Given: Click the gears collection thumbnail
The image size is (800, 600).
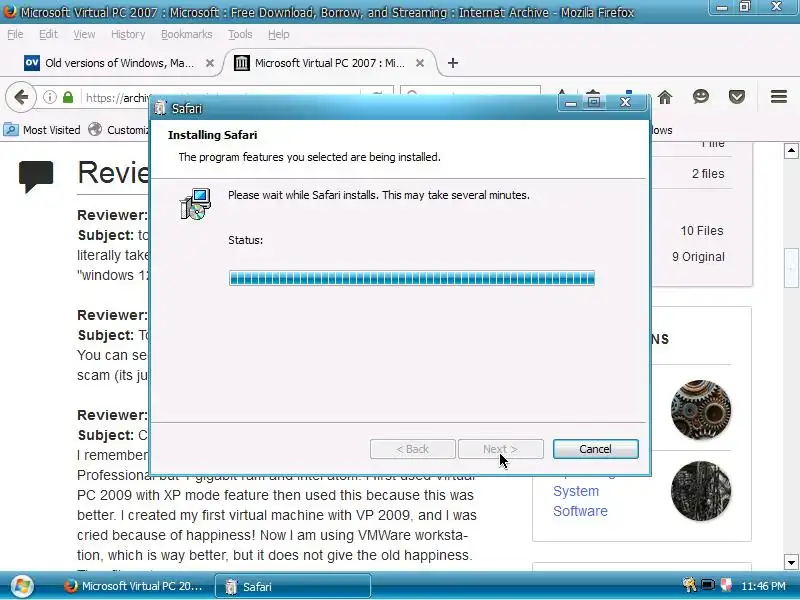Looking at the screenshot, I should point(701,410).
